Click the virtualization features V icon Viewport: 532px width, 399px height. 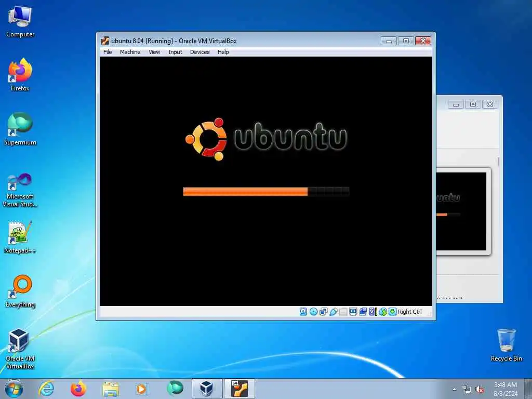coord(373,312)
